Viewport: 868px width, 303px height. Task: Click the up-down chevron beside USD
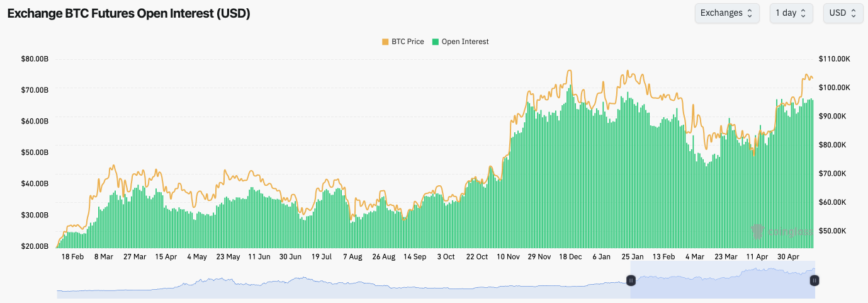853,13
